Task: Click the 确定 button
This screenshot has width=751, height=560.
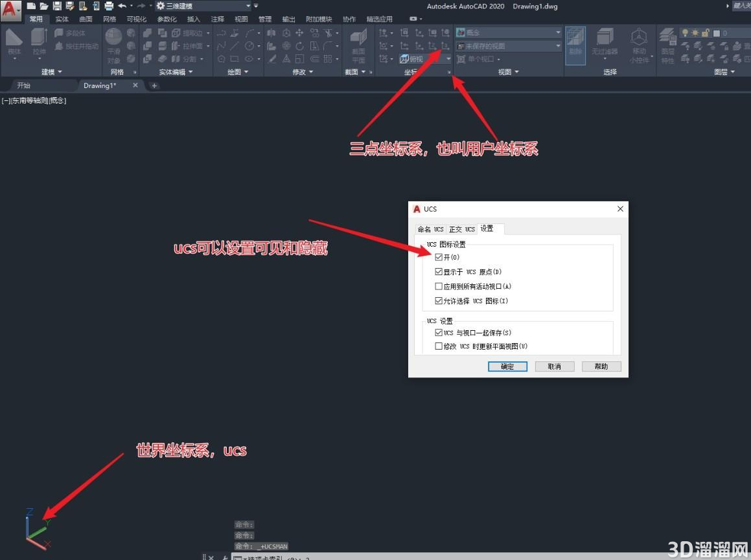Action: [508, 366]
